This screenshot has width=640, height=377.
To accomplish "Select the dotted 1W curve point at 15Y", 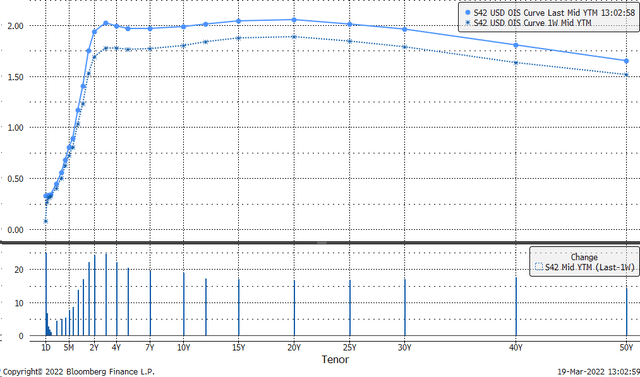I will tap(238, 38).
